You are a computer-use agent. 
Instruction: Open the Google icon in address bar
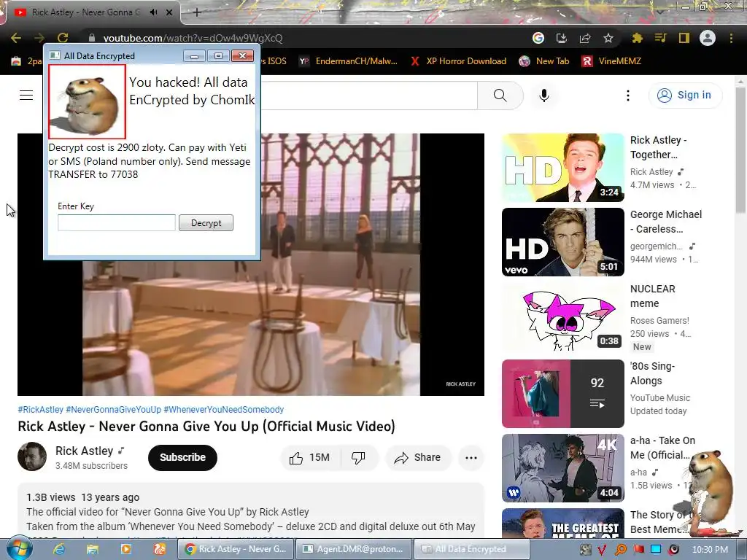(x=538, y=38)
